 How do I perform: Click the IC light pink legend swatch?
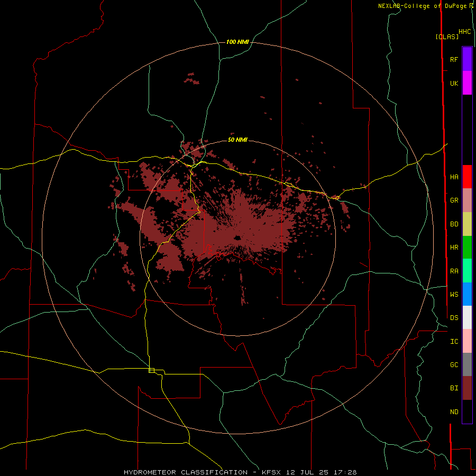click(x=467, y=341)
